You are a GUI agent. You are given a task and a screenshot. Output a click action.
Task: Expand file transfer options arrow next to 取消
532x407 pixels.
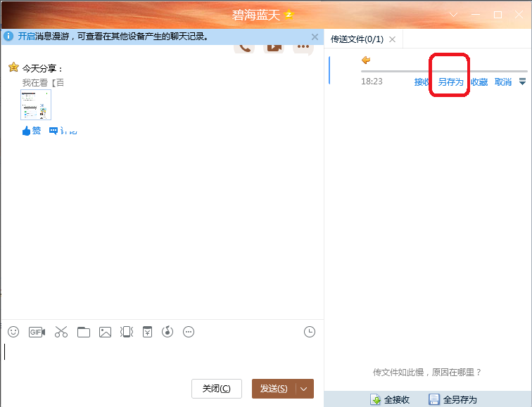(522, 82)
